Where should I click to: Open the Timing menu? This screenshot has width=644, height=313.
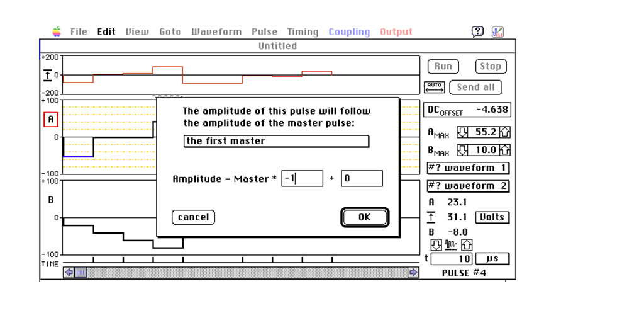pyautogui.click(x=303, y=31)
